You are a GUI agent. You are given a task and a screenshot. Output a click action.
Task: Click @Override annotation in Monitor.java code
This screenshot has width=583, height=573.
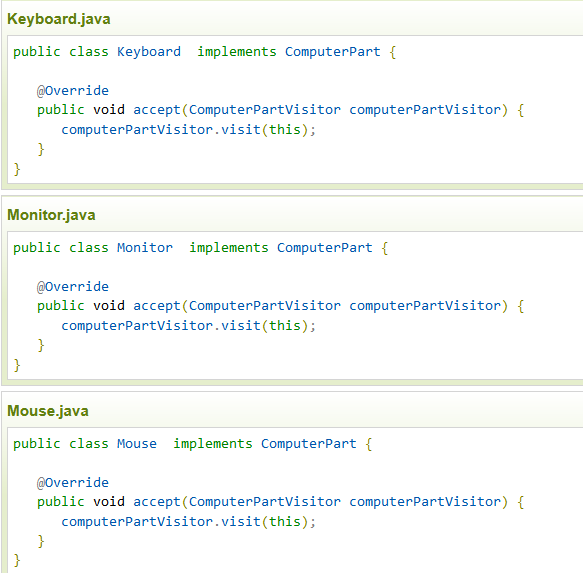(73, 287)
